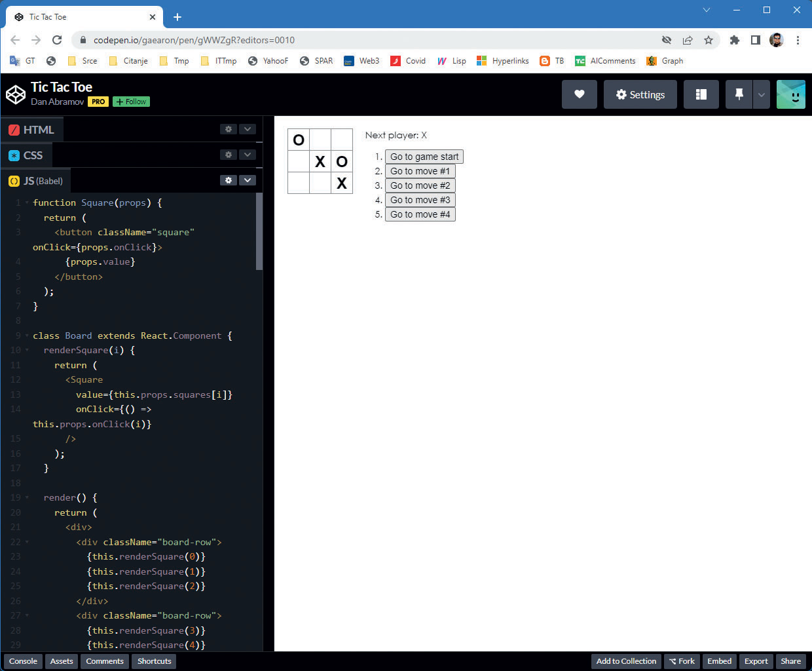Open JS editor settings gear
Screen dimensions: 812x671
click(x=229, y=180)
